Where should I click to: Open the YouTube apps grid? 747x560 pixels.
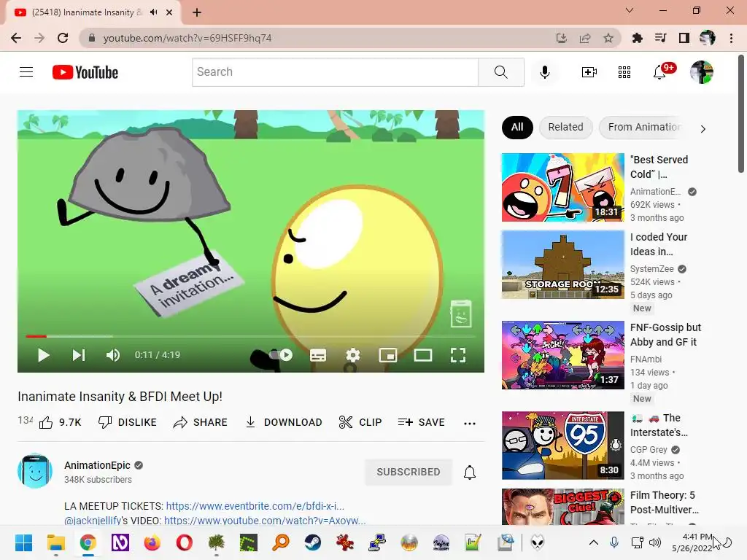624,72
